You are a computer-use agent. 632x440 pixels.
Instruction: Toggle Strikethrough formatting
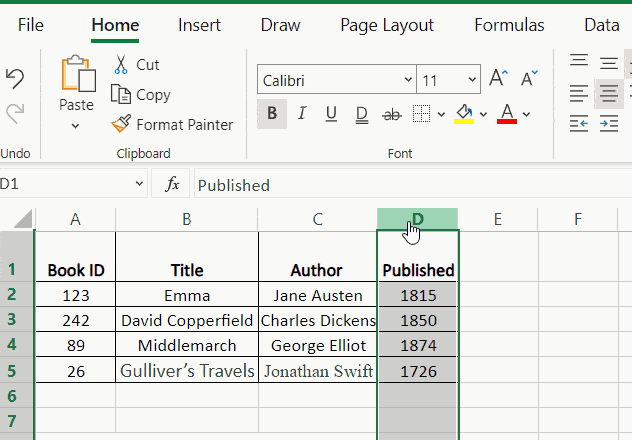pyautogui.click(x=391, y=115)
